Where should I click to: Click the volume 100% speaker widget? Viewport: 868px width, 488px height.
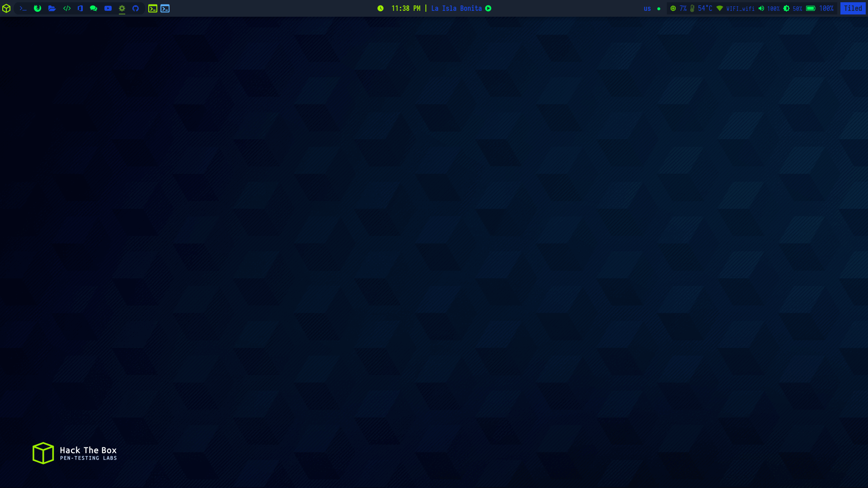[x=769, y=9]
